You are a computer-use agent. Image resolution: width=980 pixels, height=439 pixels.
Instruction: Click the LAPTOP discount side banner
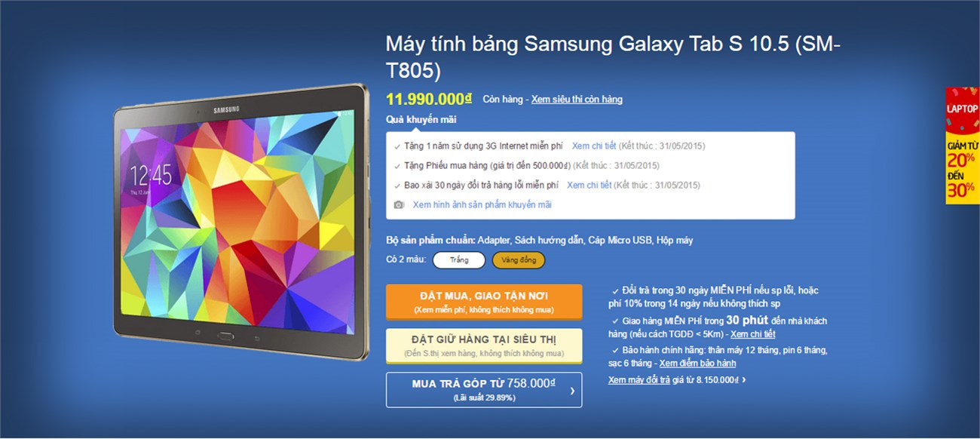(963, 146)
